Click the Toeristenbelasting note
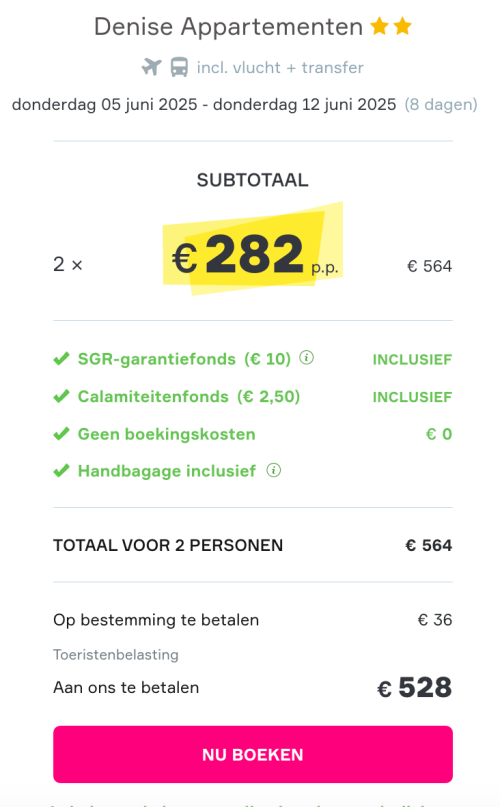This screenshot has height=807, width=500. [116, 655]
